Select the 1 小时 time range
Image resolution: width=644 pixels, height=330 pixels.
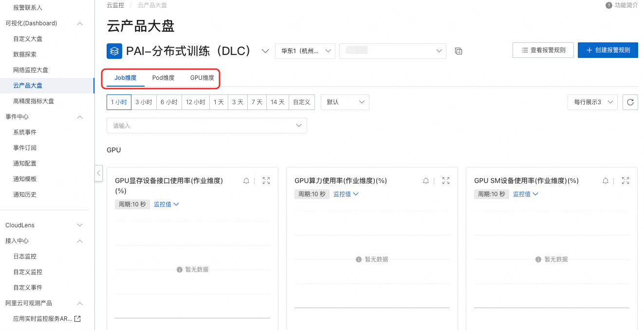pyautogui.click(x=119, y=102)
